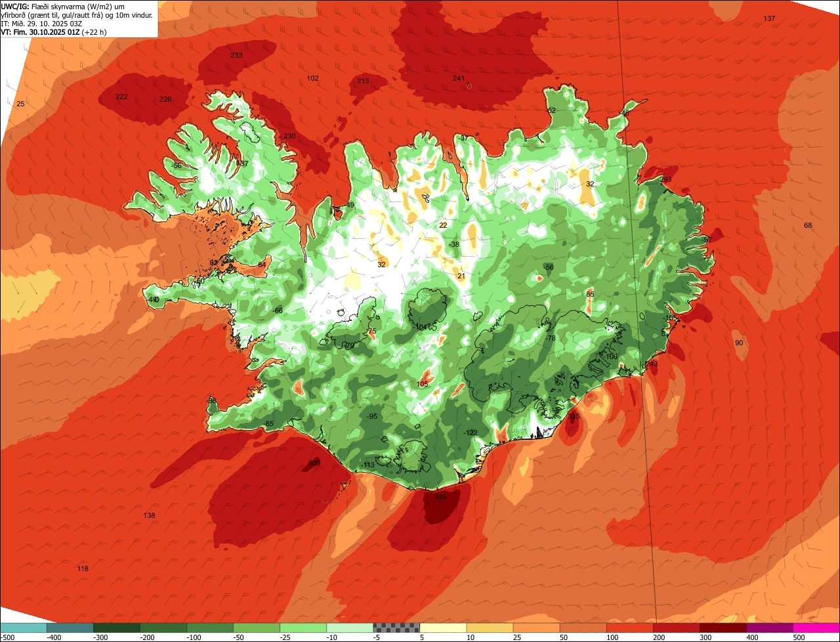Click the -25 to -10 light green legend swatch
840x642 pixels.
(303, 628)
